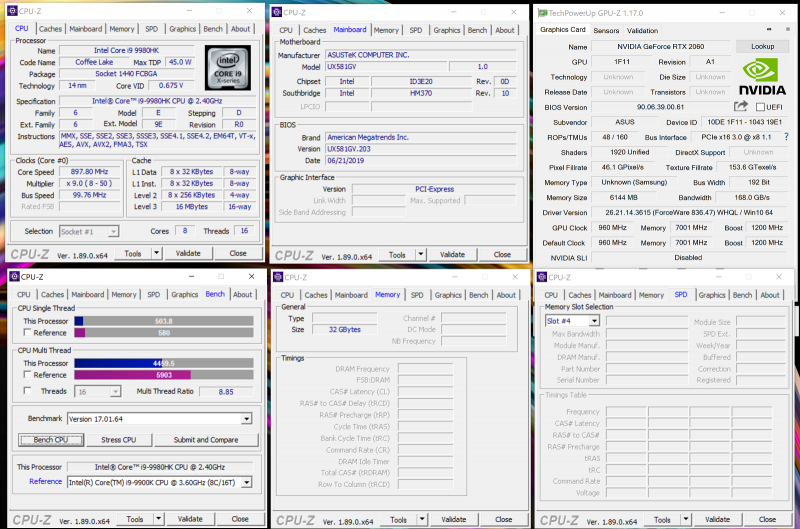Expand the Reference processor i9-9900K dropdown

point(246,482)
